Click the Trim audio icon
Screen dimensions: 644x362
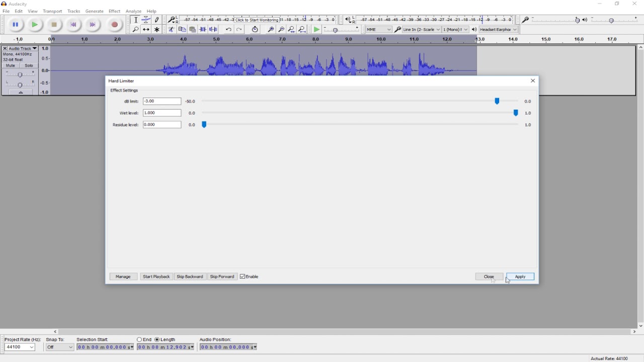[203, 30]
